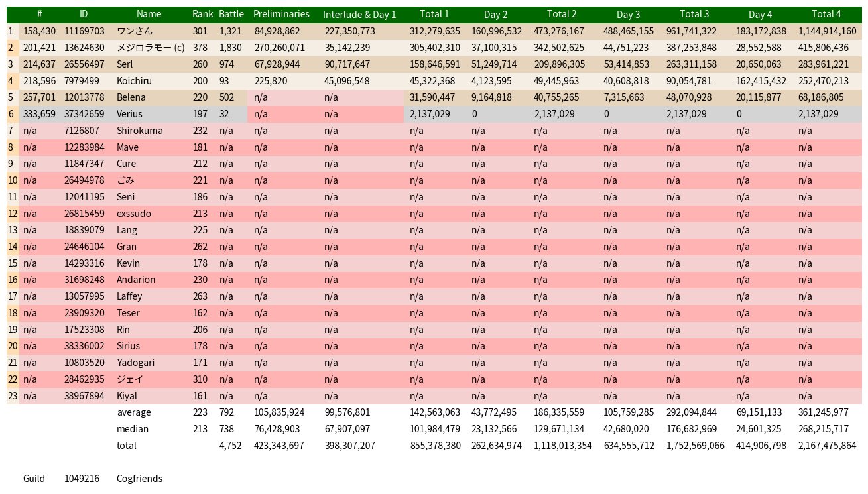
Task: Select the ID cell "7979499"
Action: point(82,81)
